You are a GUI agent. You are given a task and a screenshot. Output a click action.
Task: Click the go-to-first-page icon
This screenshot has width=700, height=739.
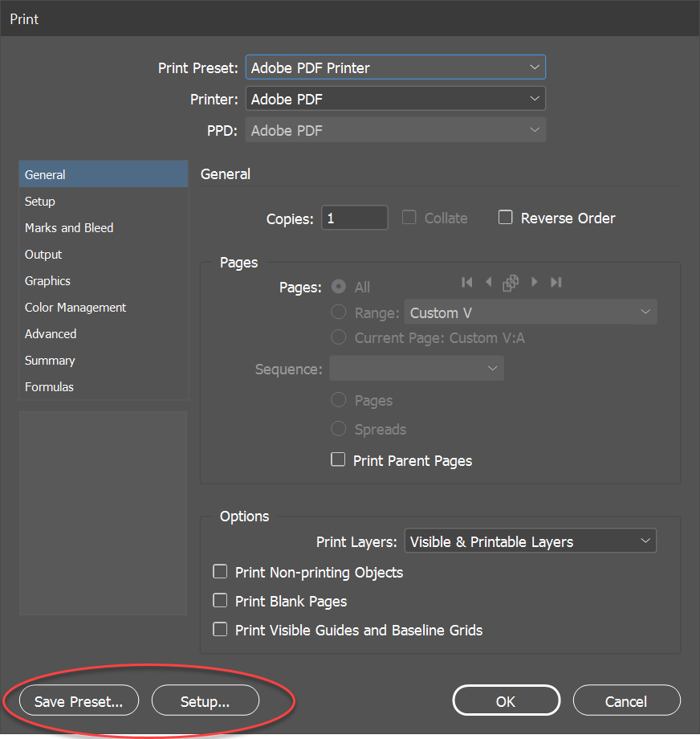467,282
